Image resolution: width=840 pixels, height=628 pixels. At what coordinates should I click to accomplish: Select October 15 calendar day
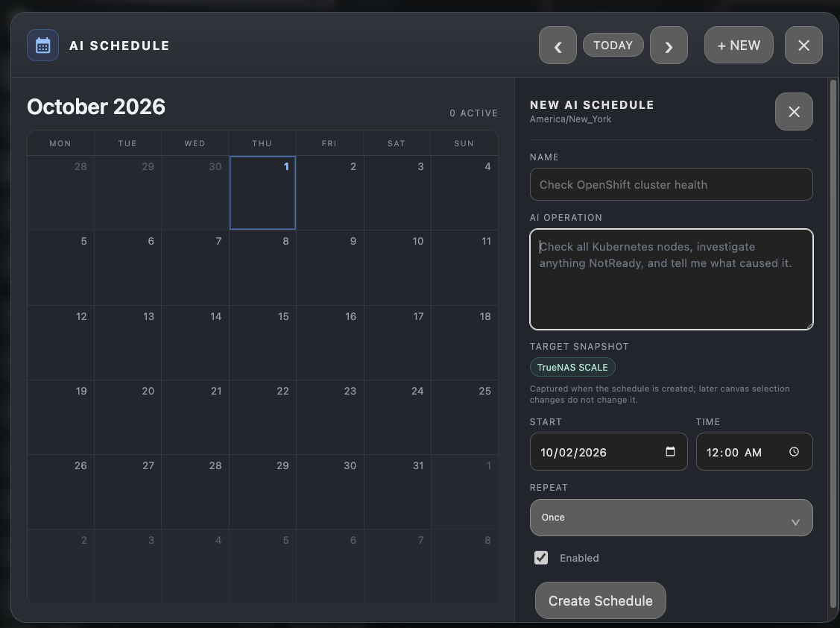tap(262, 342)
